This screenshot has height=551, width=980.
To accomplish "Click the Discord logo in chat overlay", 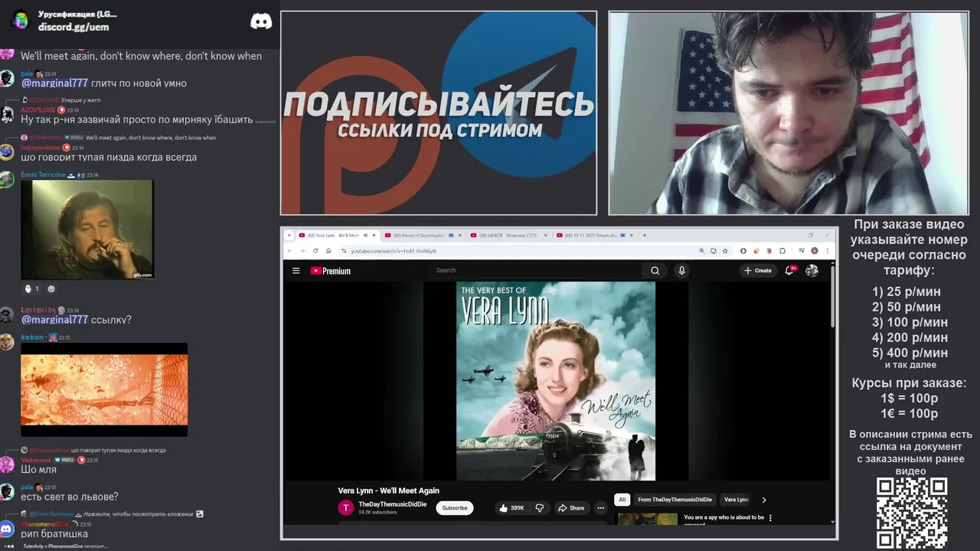I will click(261, 21).
